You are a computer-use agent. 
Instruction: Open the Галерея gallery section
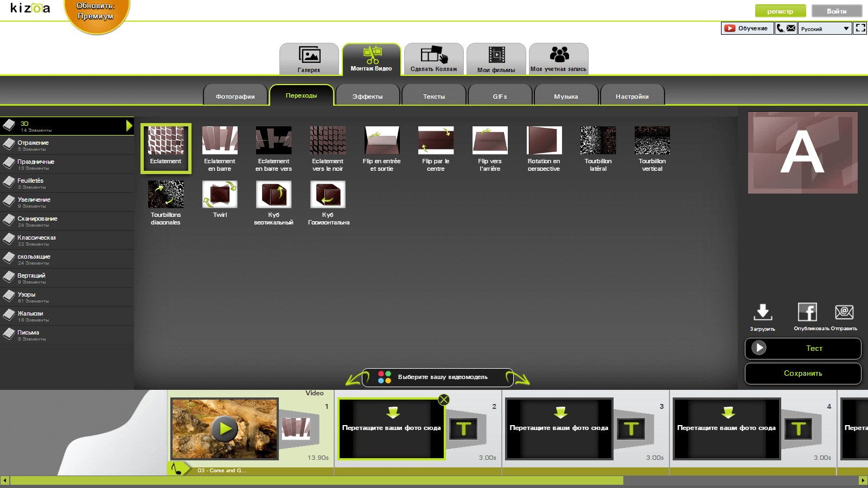pyautogui.click(x=309, y=59)
